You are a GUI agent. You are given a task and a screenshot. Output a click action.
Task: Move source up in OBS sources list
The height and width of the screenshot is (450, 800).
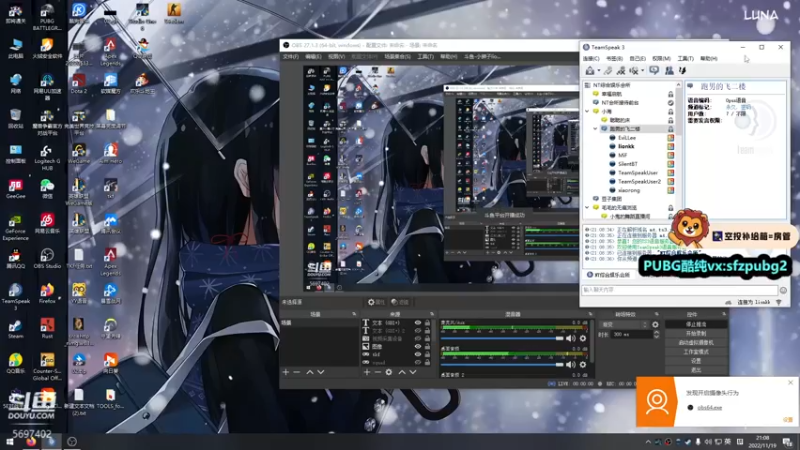pyautogui.click(x=402, y=372)
